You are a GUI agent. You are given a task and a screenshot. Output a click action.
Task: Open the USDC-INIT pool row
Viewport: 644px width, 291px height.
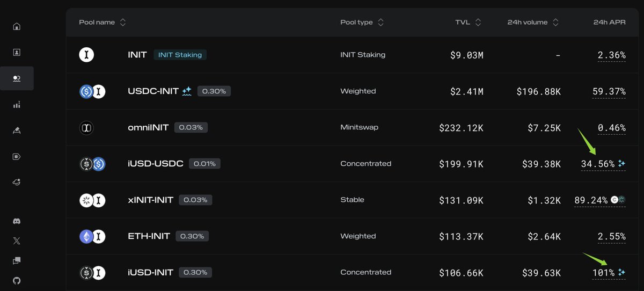click(355, 91)
